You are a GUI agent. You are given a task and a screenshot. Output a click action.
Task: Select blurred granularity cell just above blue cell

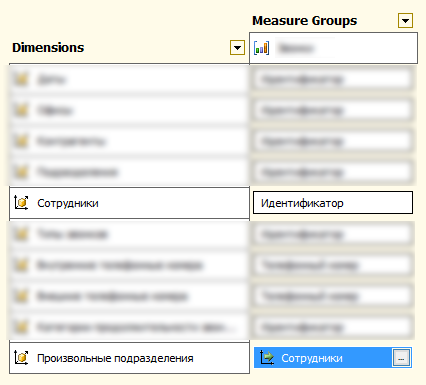333,327
